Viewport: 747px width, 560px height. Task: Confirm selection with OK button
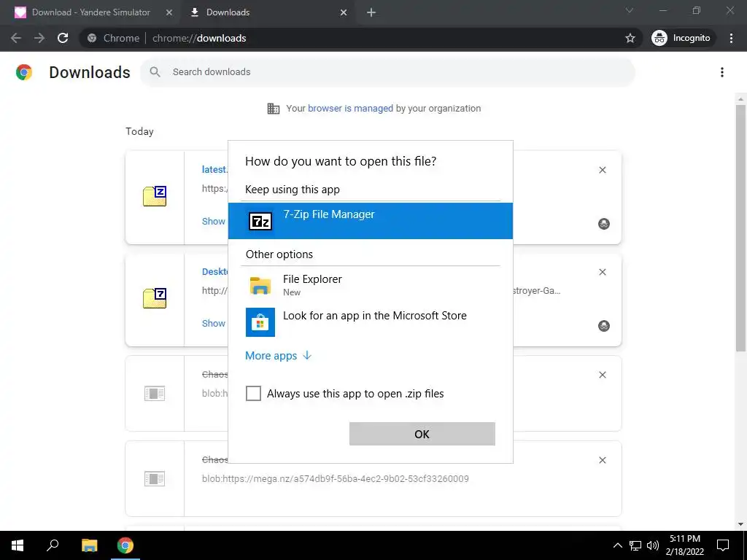422,434
